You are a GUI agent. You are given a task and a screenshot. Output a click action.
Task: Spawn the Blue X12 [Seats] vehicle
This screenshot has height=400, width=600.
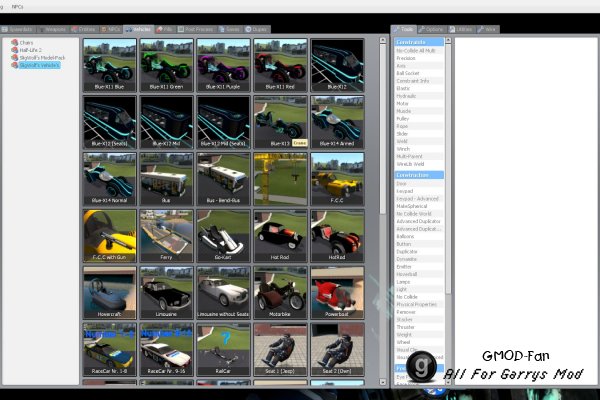tap(109, 122)
